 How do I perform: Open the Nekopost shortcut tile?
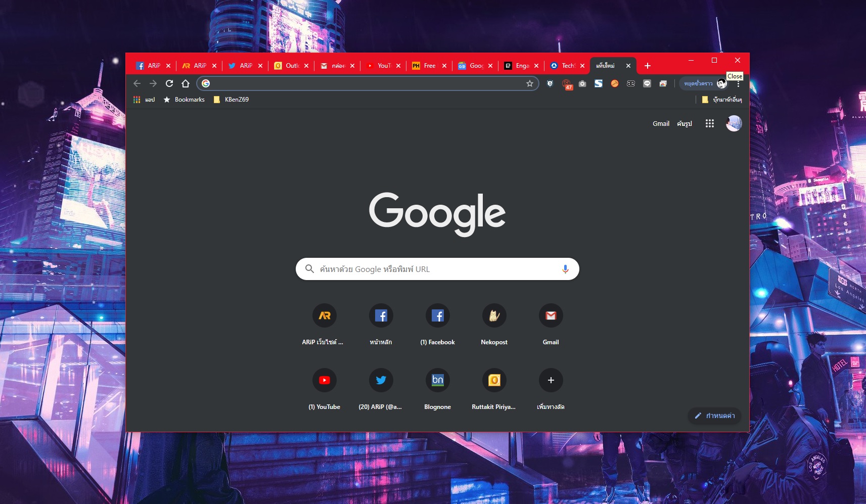[x=494, y=316]
